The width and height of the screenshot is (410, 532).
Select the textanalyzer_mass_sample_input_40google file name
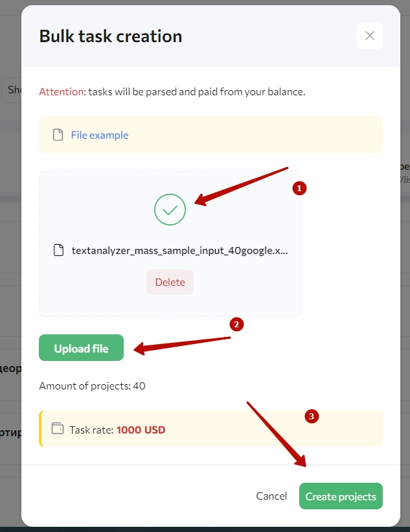coord(179,250)
